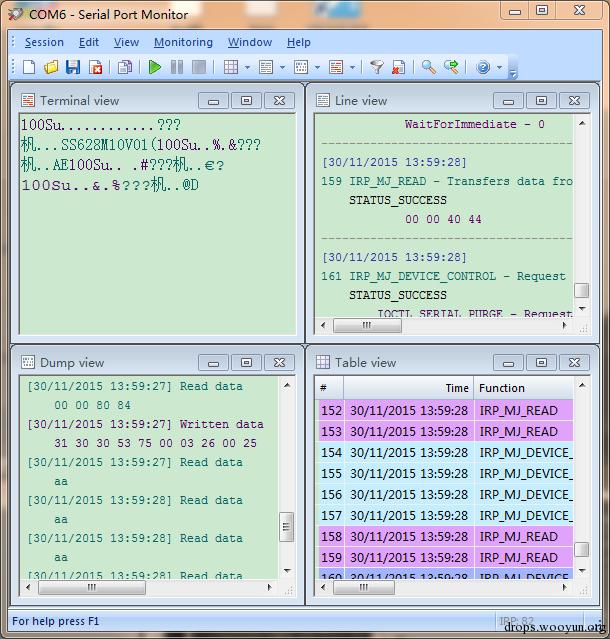This screenshot has width=610, height=639.
Task: Click the New session document icon
Action: click(x=29, y=67)
